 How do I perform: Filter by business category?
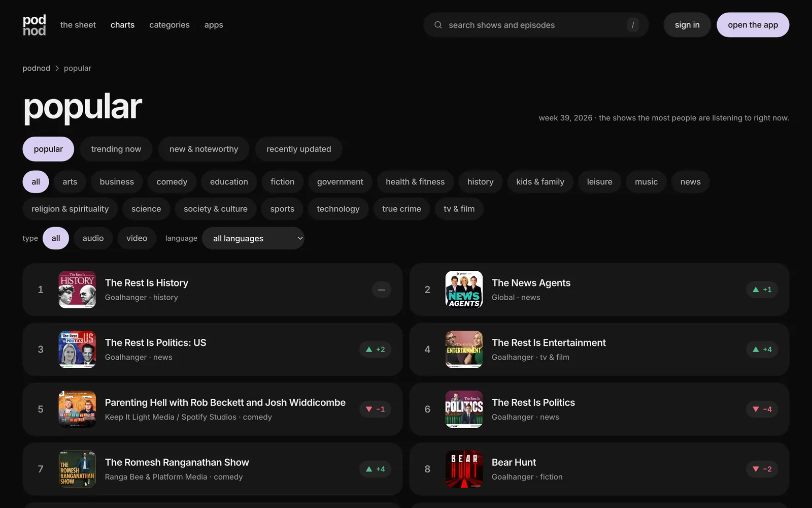[x=117, y=182]
